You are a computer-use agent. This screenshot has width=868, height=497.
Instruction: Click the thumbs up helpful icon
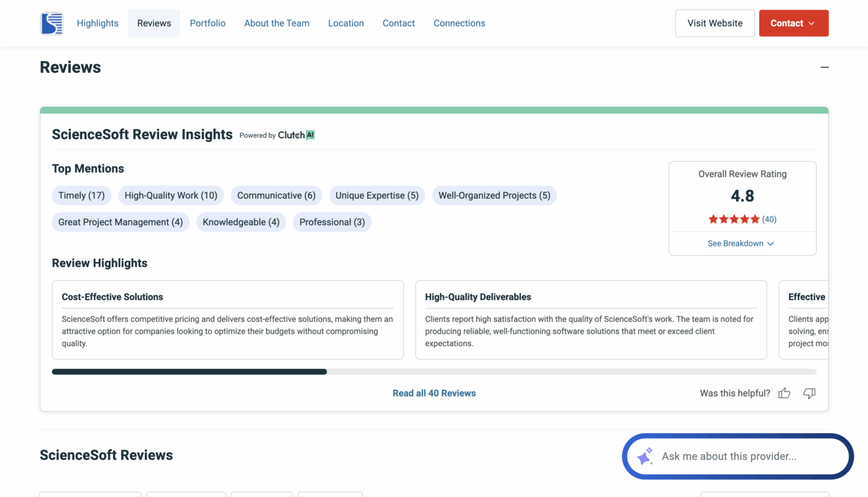point(784,393)
